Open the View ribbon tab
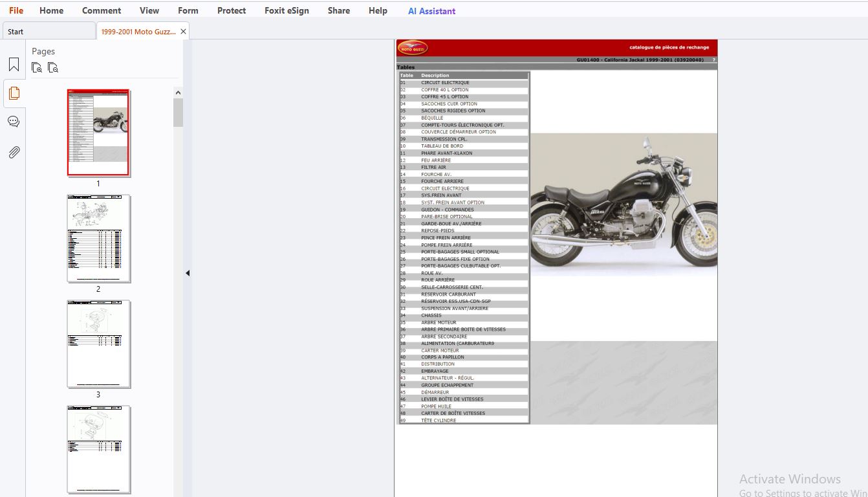Image resolution: width=868 pixels, height=497 pixels. (149, 10)
